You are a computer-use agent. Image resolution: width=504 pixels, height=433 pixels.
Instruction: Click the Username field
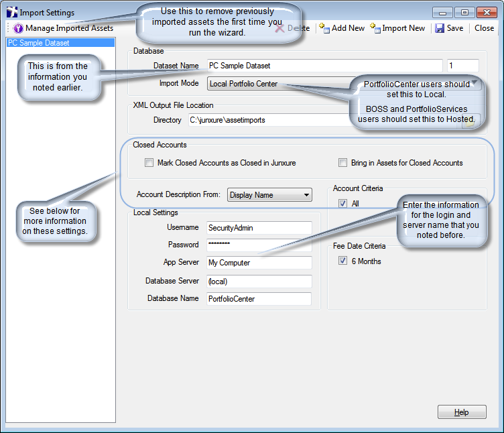coord(259,228)
